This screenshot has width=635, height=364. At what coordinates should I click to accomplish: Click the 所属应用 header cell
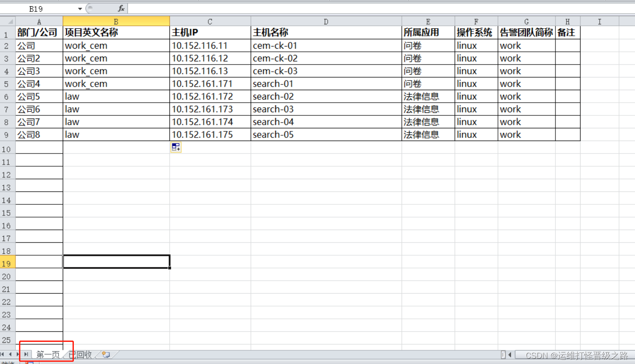point(428,33)
